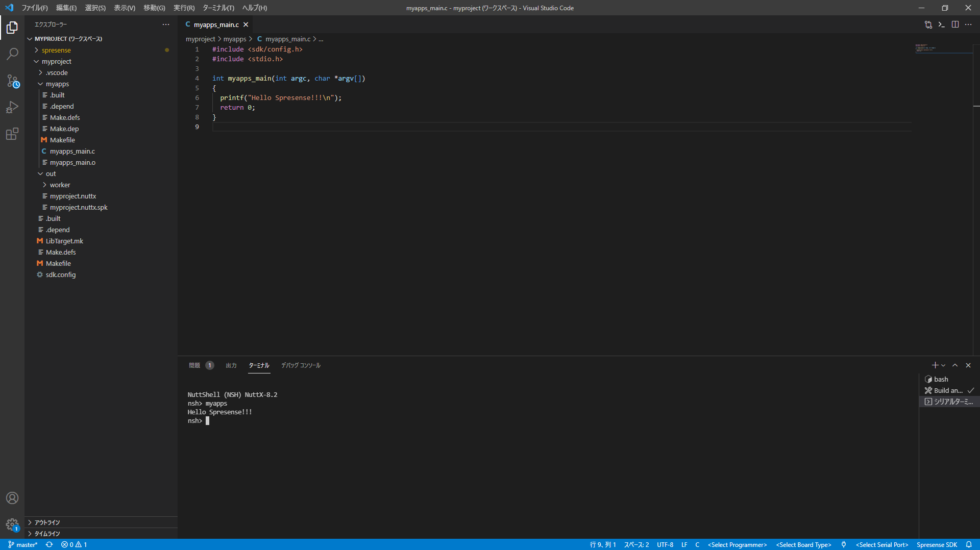Click Select Serial Port in status bar
This screenshot has width=980, height=550.
882,544
